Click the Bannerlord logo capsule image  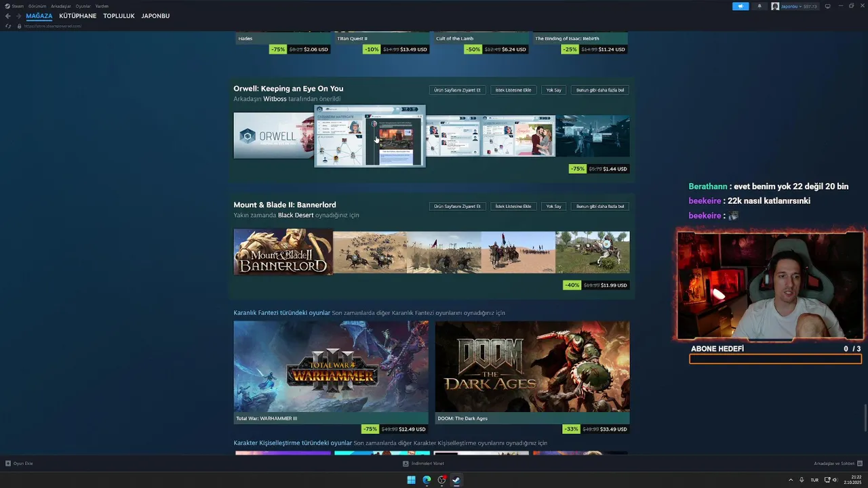click(283, 253)
